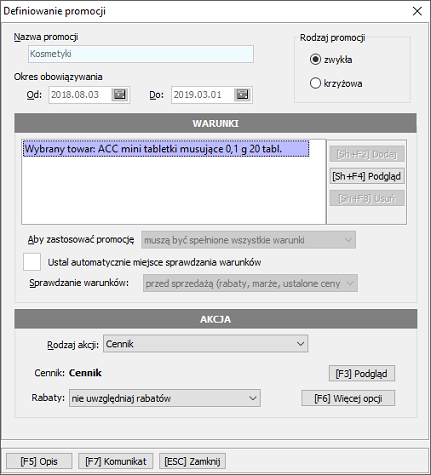The image size is (431, 475).
Task: Open [F6] Więcej opcji
Action: [x=348, y=398]
